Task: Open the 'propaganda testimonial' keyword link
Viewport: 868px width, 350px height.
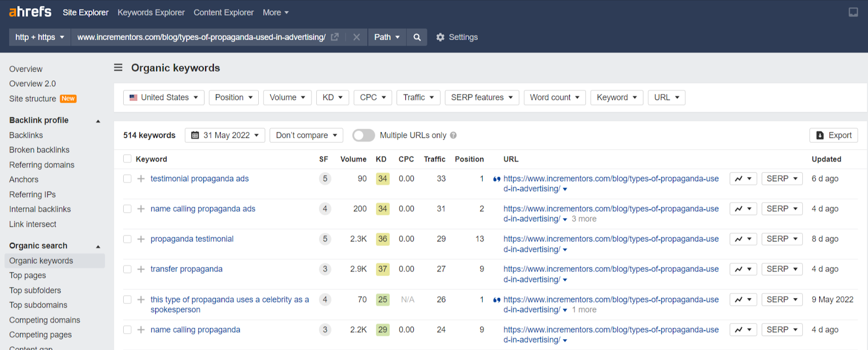Action: (192, 239)
